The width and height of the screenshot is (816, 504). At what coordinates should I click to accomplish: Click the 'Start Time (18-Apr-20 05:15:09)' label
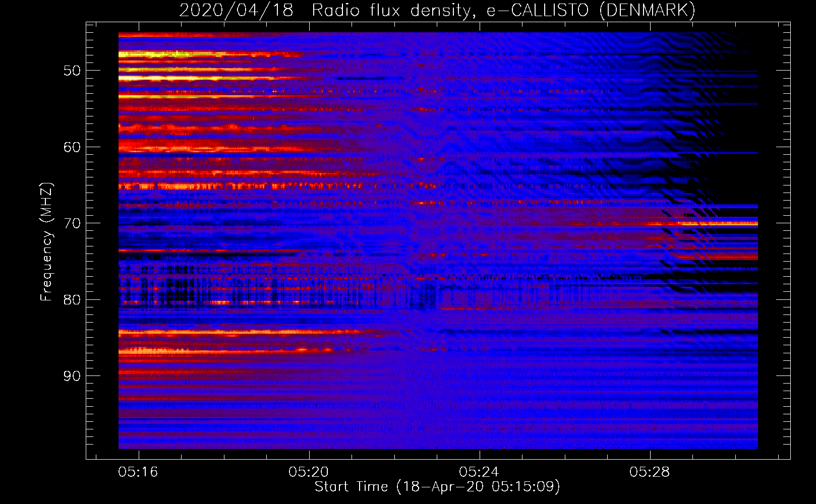[x=437, y=487]
